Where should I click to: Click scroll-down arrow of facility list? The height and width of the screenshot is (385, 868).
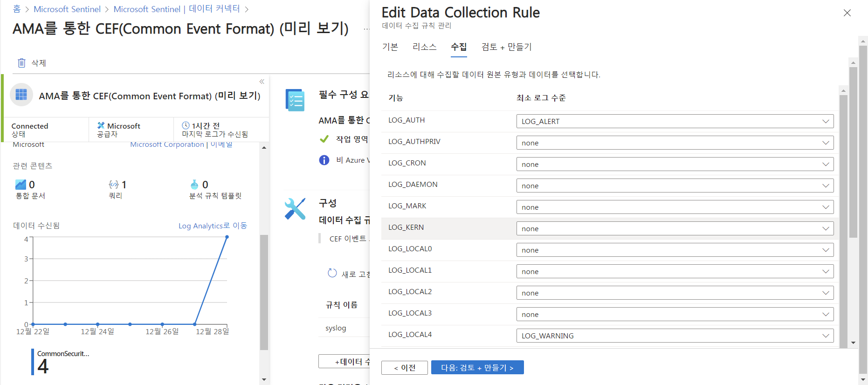point(853,343)
